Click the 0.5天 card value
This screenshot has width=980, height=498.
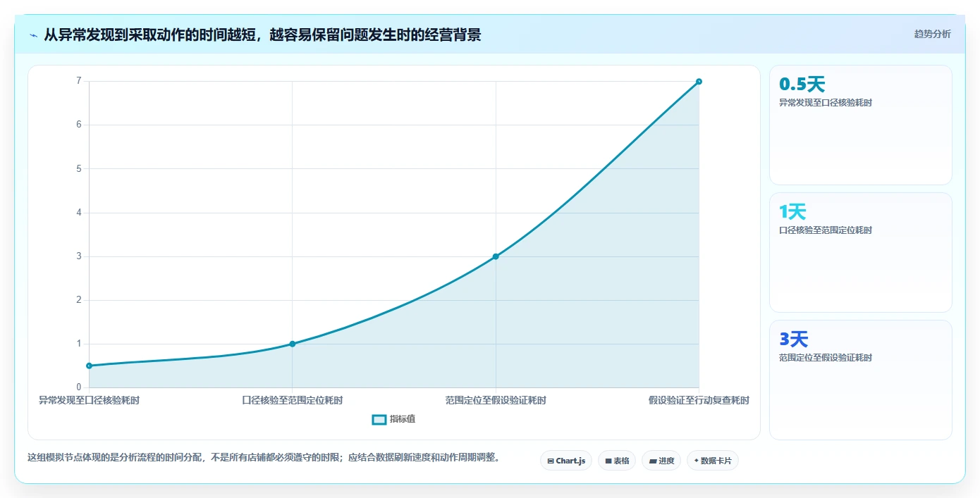[x=802, y=85]
